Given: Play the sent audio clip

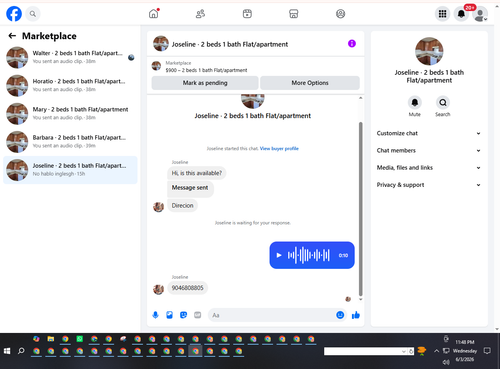Looking at the screenshot, I should [x=279, y=255].
